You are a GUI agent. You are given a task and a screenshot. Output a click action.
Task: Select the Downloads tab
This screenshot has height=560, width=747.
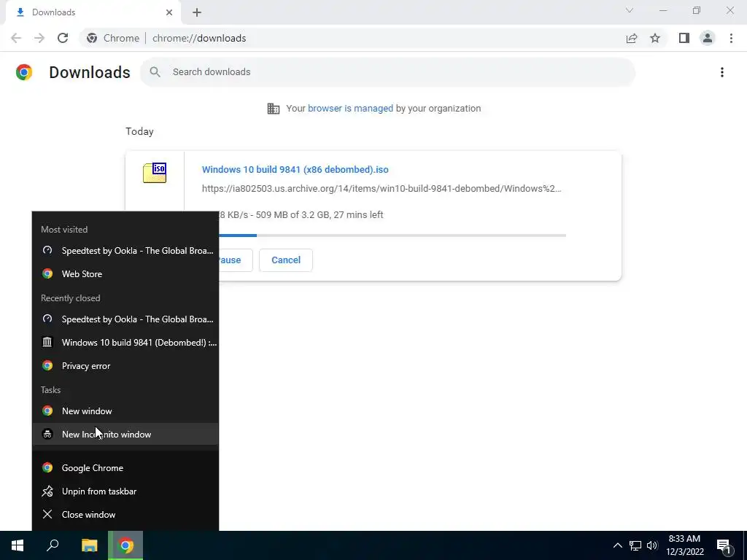click(x=93, y=12)
